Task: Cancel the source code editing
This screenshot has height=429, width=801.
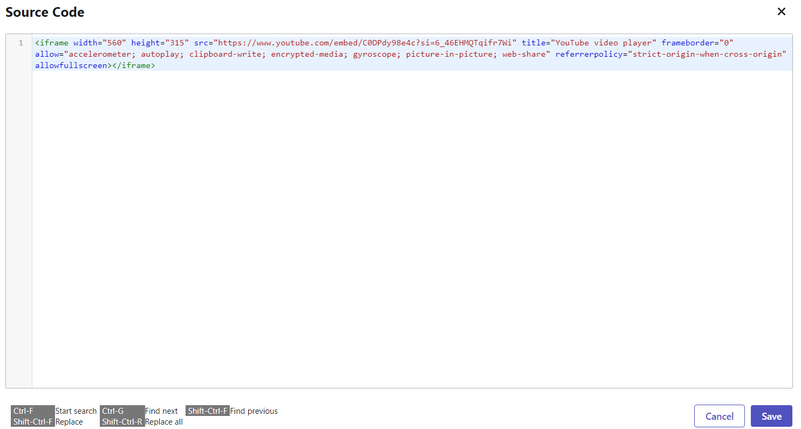Action: [x=719, y=416]
